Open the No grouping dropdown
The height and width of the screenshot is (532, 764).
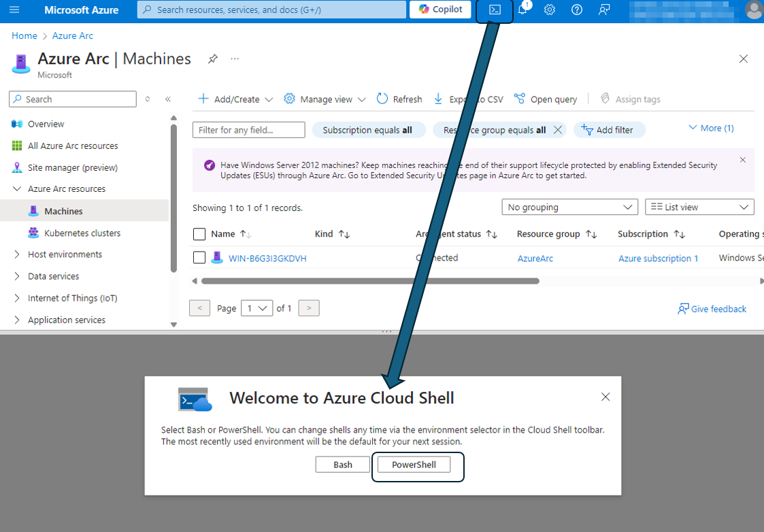(x=569, y=206)
